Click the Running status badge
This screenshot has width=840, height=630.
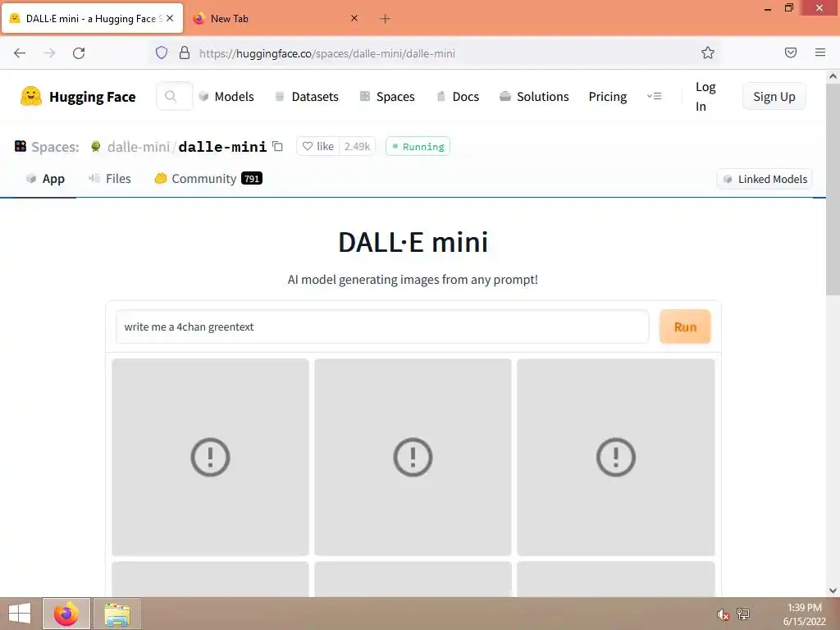[418, 146]
